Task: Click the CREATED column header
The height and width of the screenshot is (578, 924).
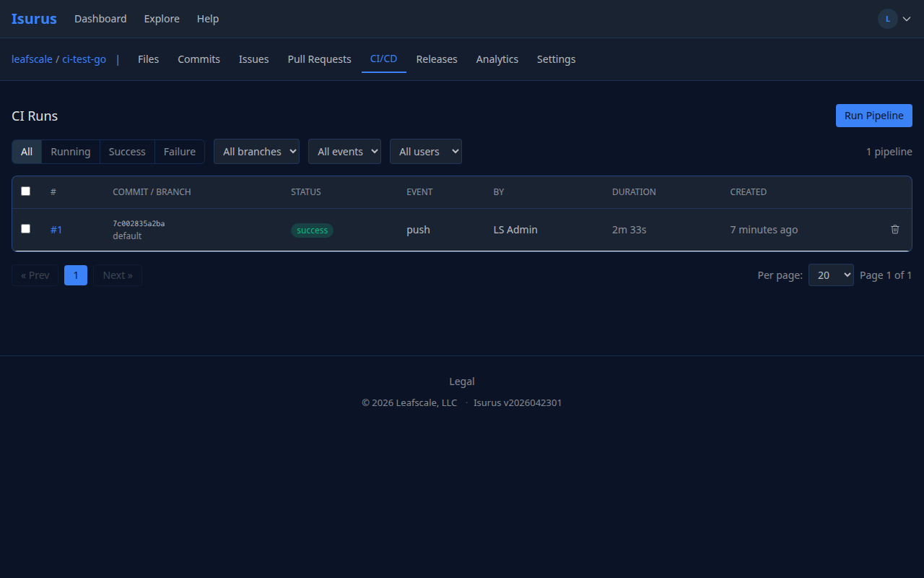Action: pyautogui.click(x=749, y=192)
